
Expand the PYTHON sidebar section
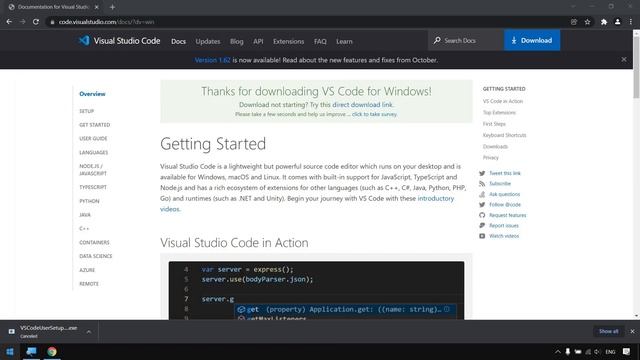click(x=89, y=201)
